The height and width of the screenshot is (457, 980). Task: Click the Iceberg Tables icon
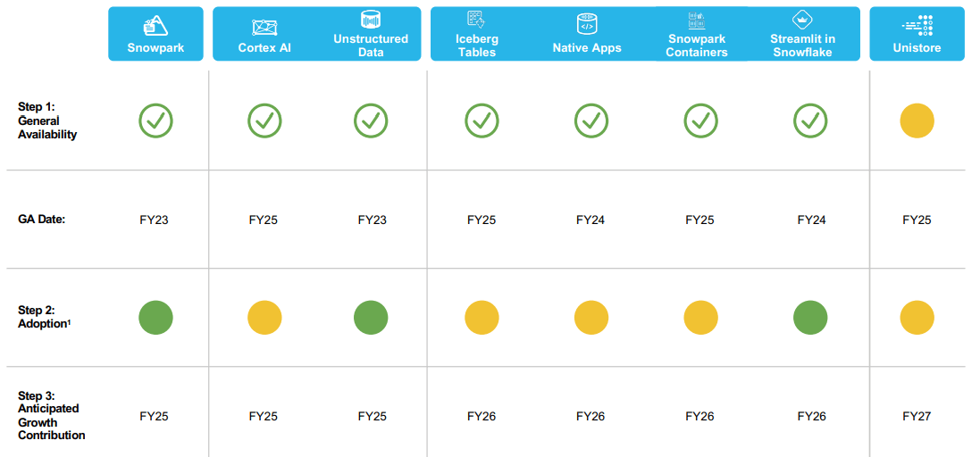[x=476, y=21]
